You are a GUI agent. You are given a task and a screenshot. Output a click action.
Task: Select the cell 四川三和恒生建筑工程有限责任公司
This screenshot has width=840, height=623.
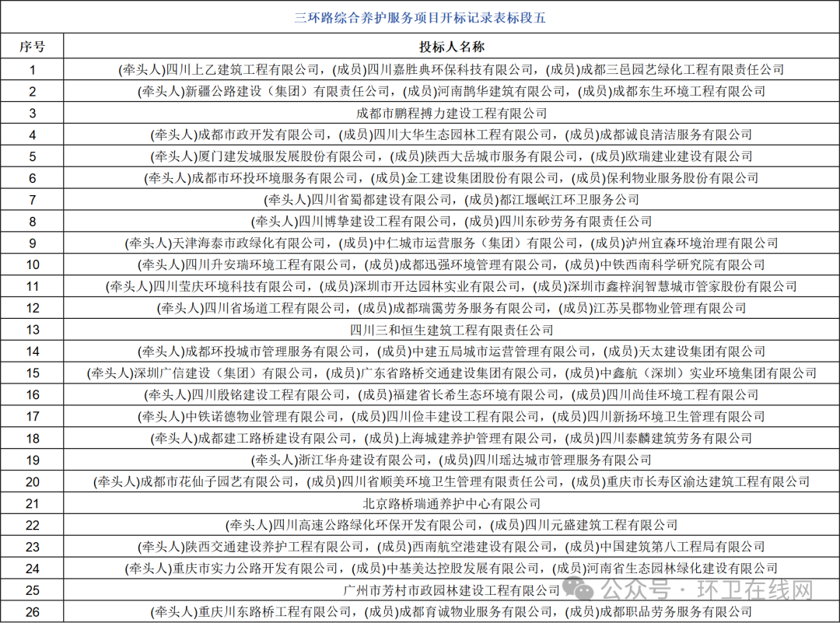[x=452, y=330]
